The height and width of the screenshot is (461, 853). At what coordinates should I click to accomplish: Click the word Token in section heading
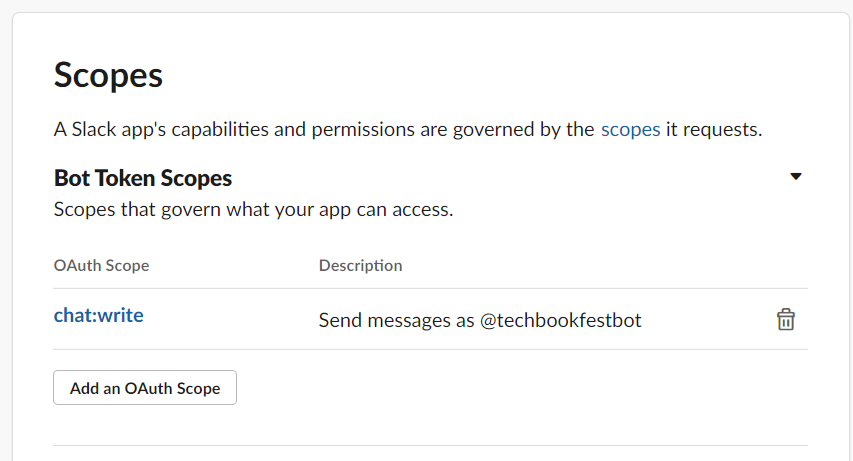125,178
